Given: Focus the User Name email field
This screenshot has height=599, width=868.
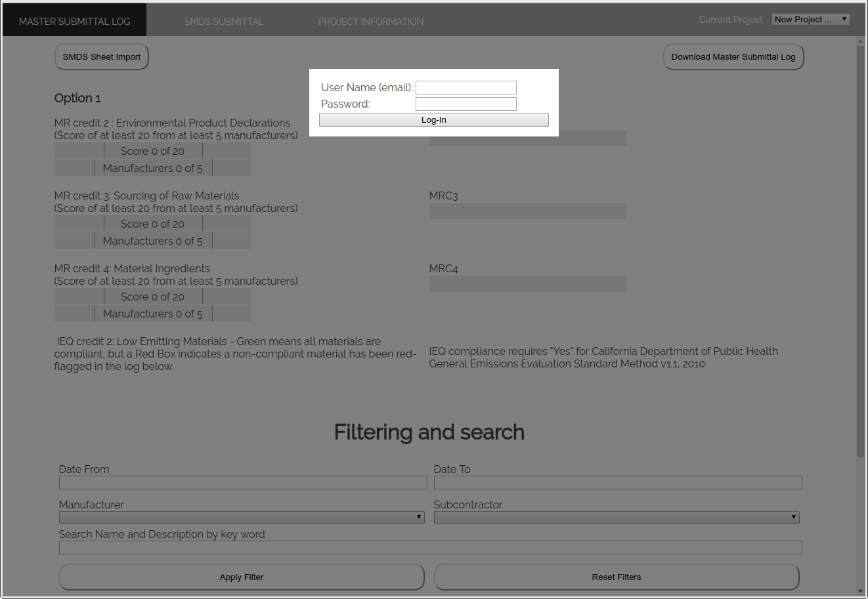Looking at the screenshot, I should pyautogui.click(x=466, y=88).
